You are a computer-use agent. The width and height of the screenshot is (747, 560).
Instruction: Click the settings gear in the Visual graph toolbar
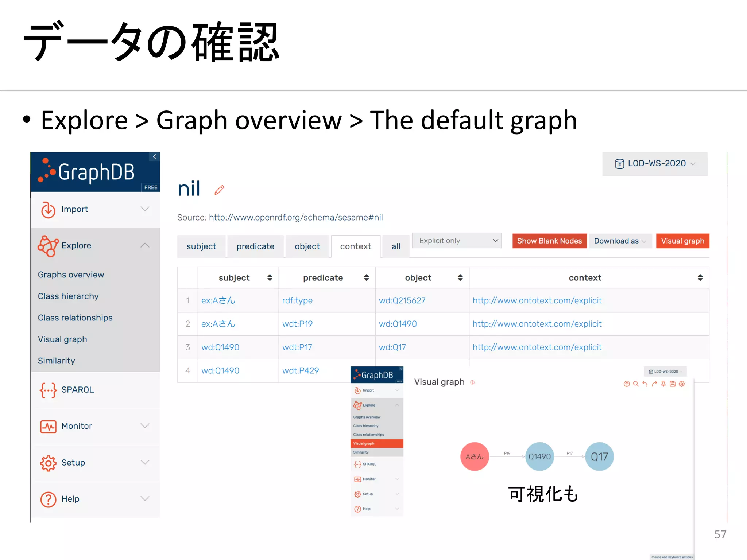pos(682,384)
